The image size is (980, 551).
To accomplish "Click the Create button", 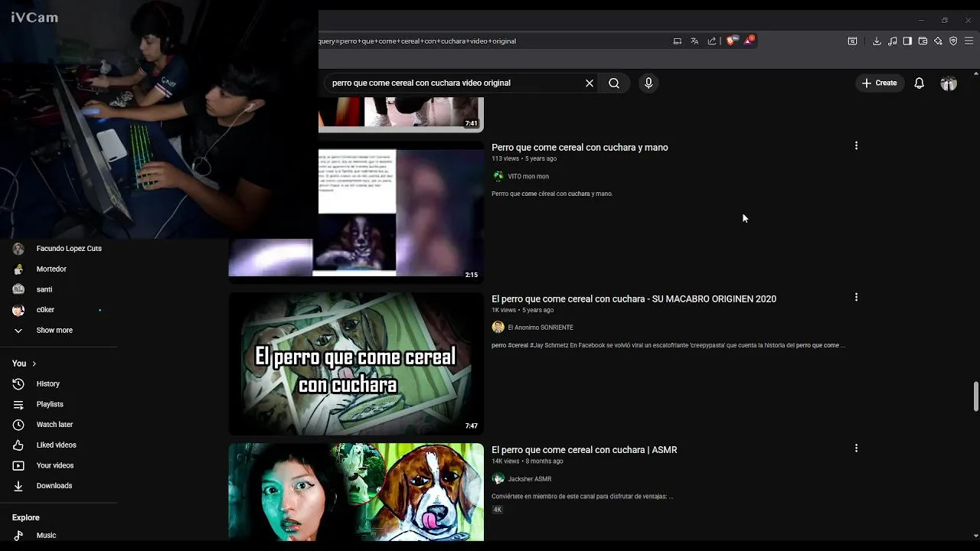I will 879,83.
